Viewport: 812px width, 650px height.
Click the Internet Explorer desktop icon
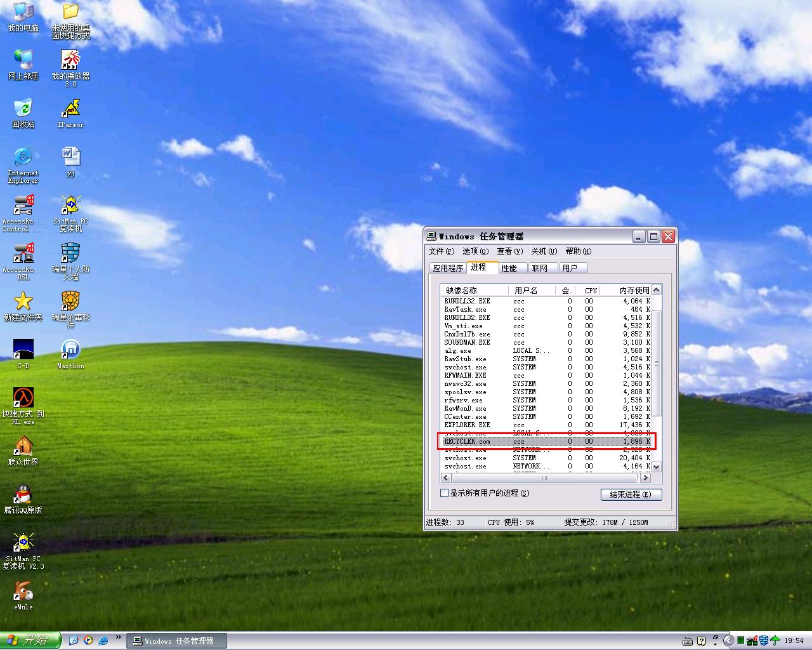[23, 157]
